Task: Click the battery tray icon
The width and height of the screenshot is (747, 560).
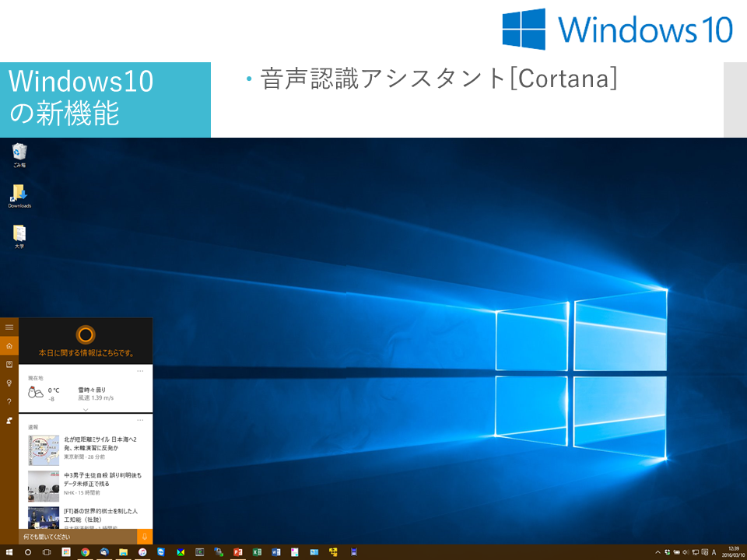Action: click(x=676, y=552)
